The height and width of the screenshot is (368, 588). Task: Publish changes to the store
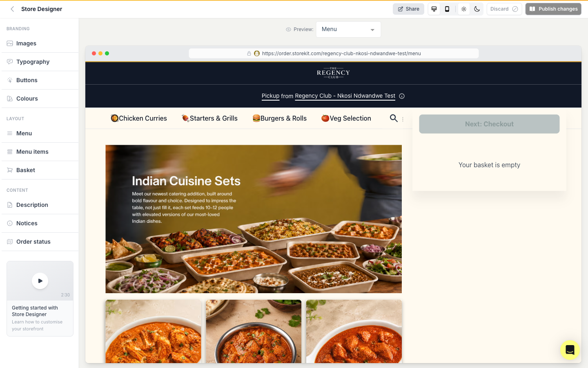553,9
